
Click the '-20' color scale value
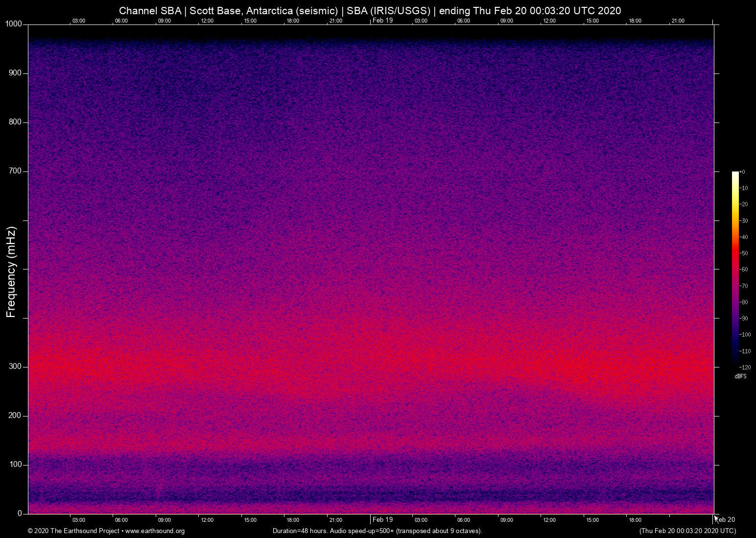click(x=743, y=204)
